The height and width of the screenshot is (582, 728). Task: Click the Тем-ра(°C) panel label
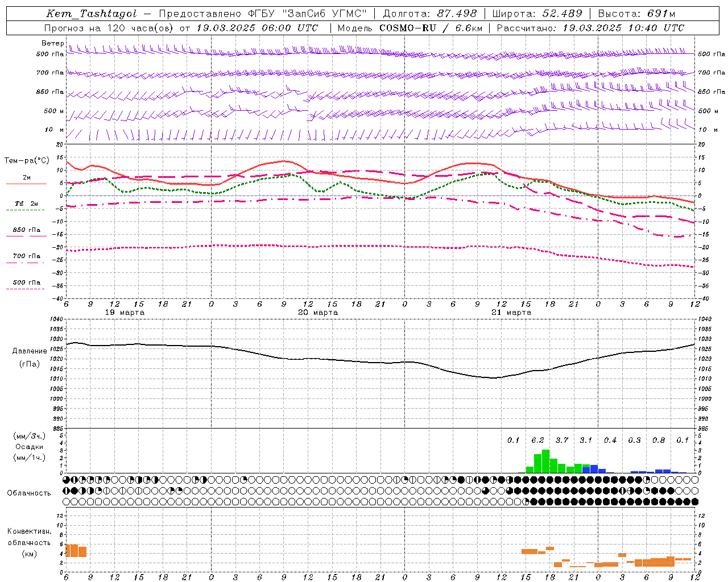(x=27, y=161)
